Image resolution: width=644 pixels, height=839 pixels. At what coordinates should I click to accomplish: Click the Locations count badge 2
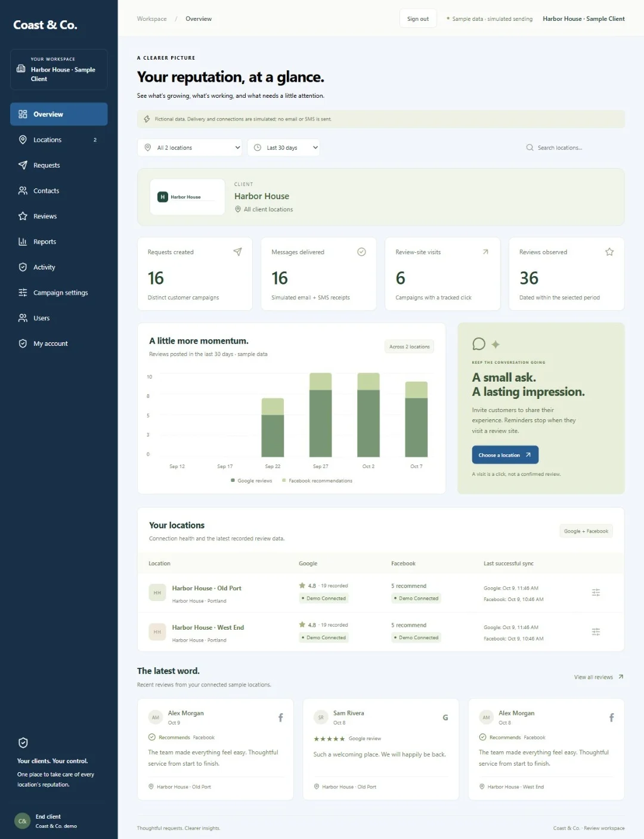pos(95,140)
